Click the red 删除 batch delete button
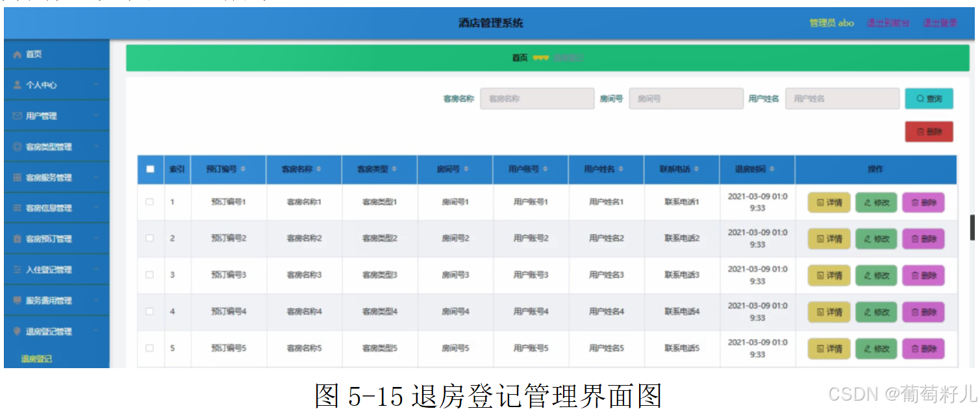 click(x=929, y=132)
